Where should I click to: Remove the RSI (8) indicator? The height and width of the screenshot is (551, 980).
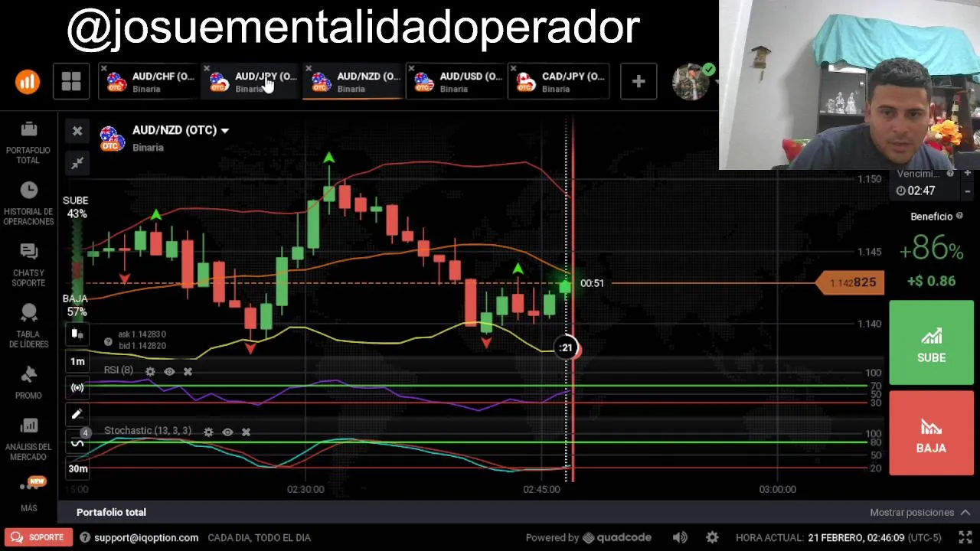(188, 371)
